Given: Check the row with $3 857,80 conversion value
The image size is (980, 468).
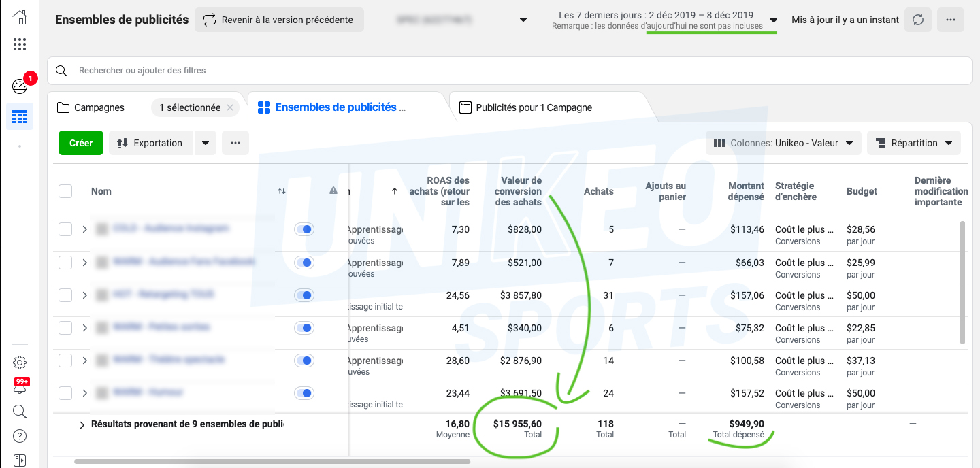Looking at the screenshot, I should point(65,295).
